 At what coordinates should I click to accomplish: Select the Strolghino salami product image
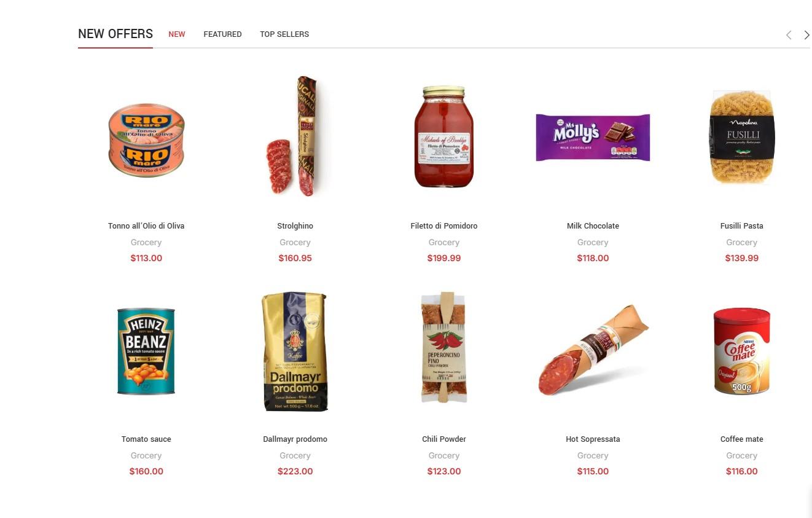(295, 136)
